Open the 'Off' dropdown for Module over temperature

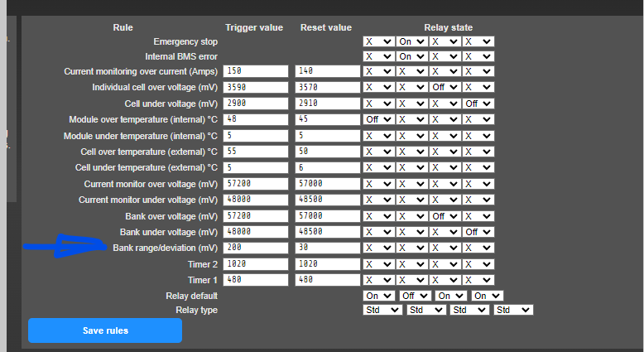point(378,119)
